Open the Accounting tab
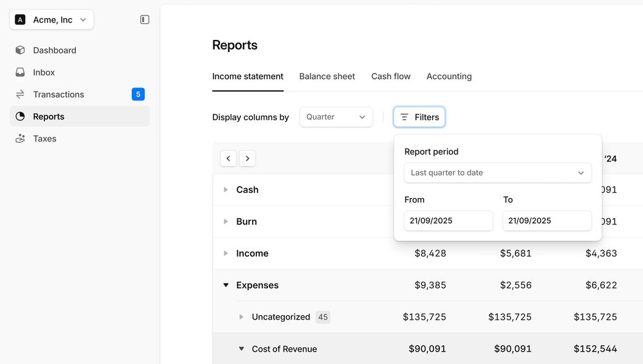The width and height of the screenshot is (643, 364). point(449,77)
